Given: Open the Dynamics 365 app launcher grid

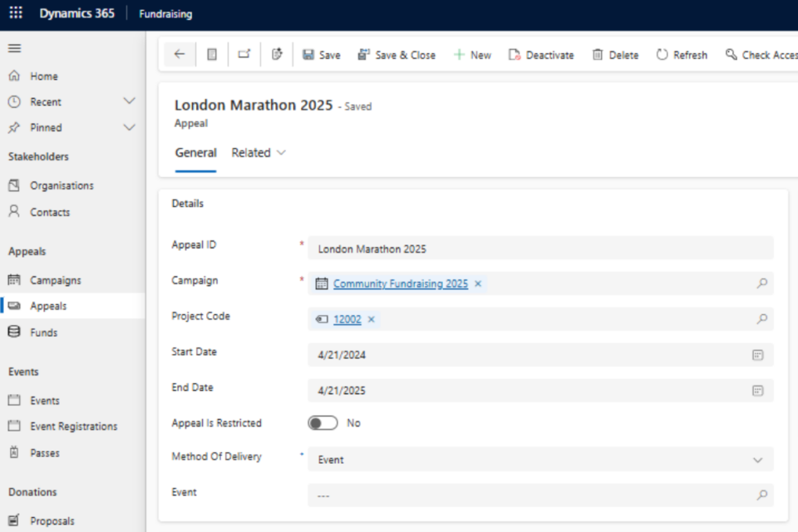Looking at the screenshot, I should [x=16, y=14].
